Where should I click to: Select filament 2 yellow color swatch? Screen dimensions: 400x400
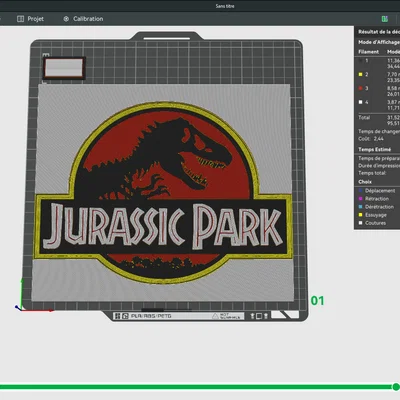point(360,74)
